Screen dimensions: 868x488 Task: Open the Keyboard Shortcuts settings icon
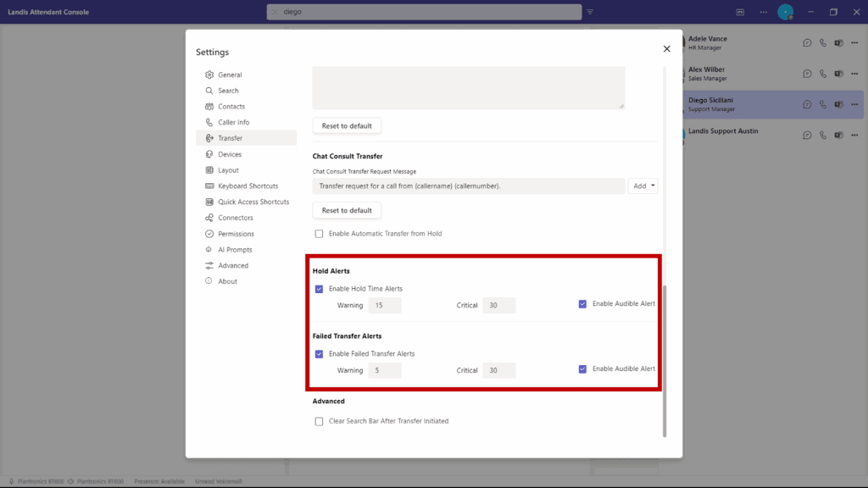210,186
